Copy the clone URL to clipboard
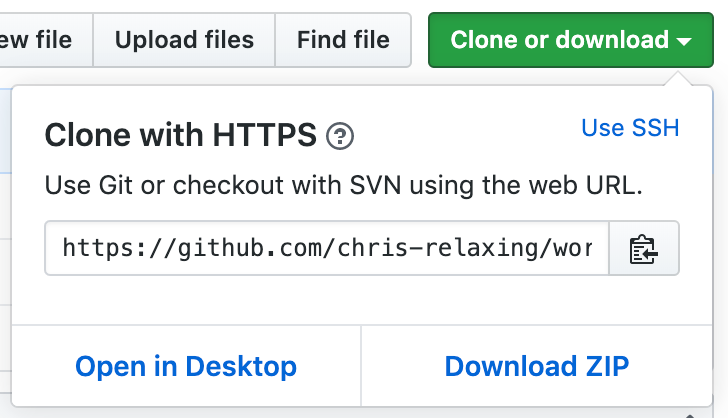Image resolution: width=728 pixels, height=418 pixels. point(644,248)
